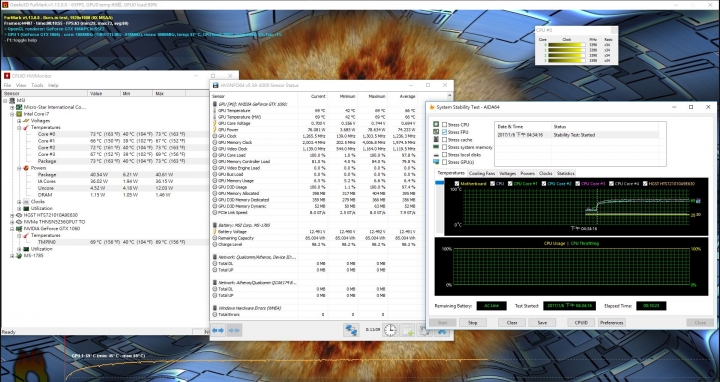Uncheck the Stress FPU checkbox
The height and width of the screenshot is (382, 720).
(444, 132)
